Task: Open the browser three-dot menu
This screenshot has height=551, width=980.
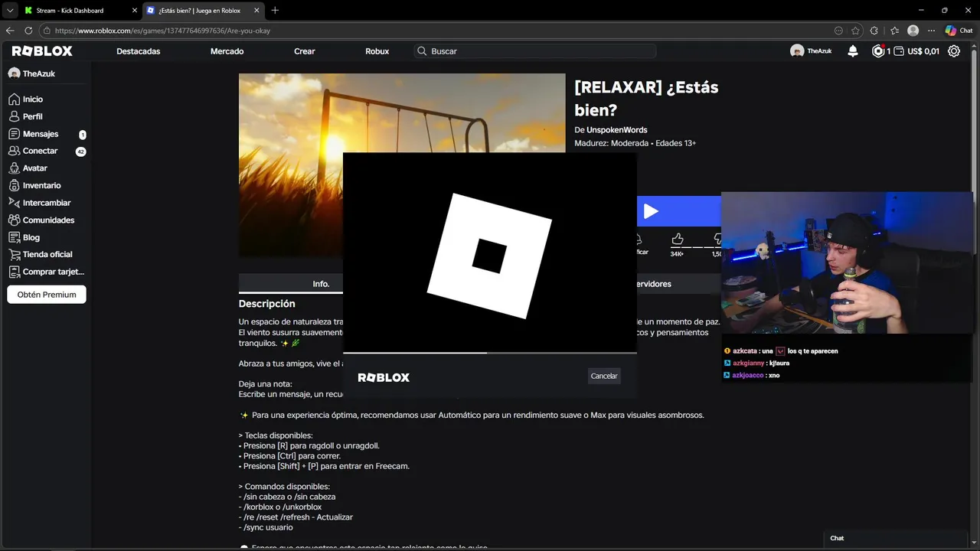Action: coord(932,31)
